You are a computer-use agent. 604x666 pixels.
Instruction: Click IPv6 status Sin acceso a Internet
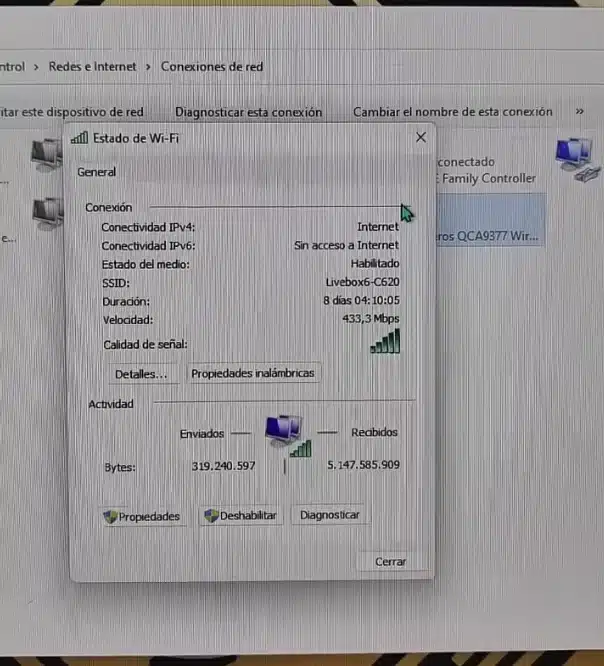click(346, 245)
